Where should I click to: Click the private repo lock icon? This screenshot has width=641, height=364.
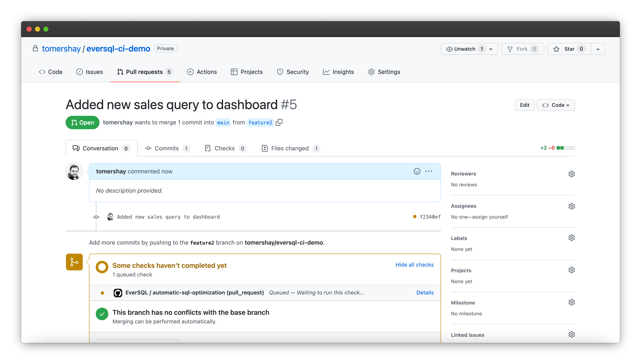pos(35,49)
